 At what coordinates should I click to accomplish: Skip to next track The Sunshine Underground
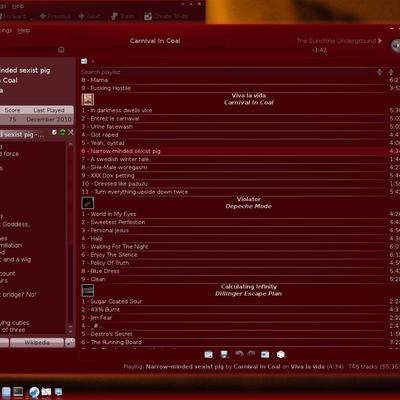pos(339,41)
